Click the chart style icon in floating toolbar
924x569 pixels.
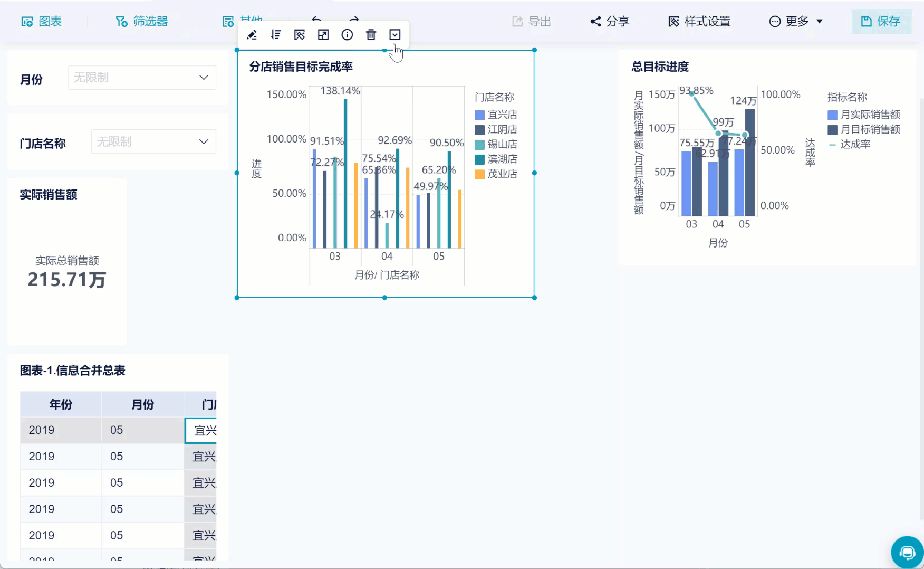coord(300,35)
